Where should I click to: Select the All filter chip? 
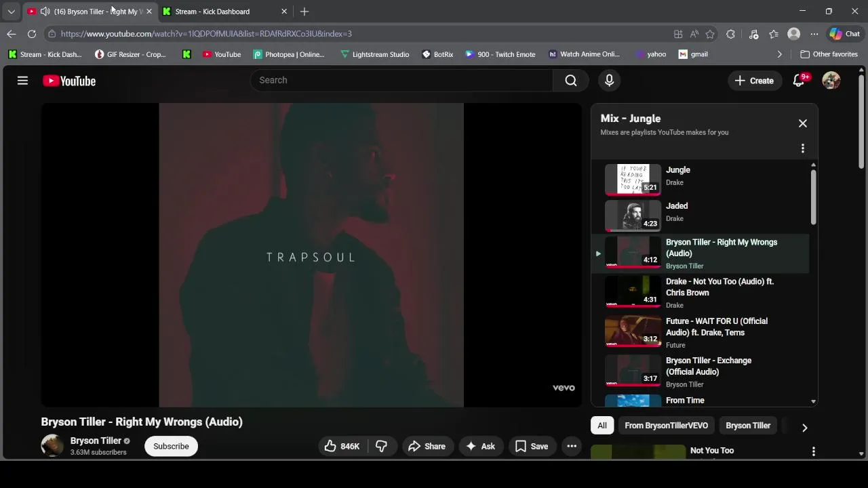click(x=602, y=426)
